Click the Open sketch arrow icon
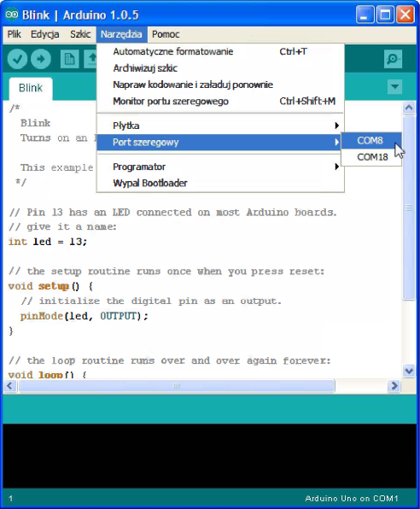Screen dimensions: 420x509 coord(90,59)
